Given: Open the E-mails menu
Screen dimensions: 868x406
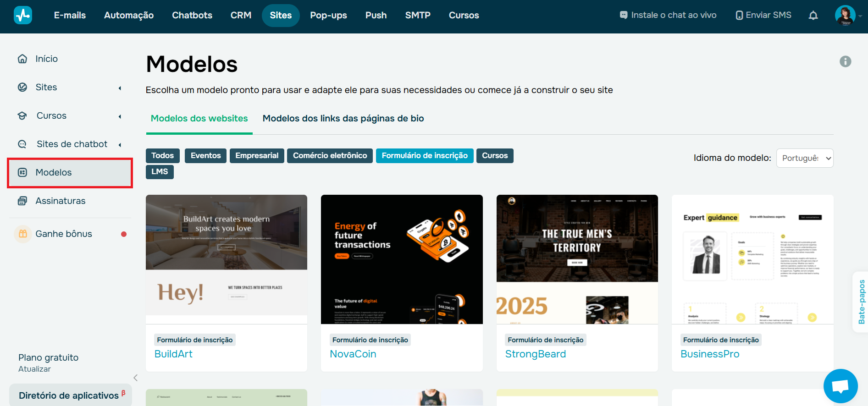Looking at the screenshot, I should [x=70, y=15].
